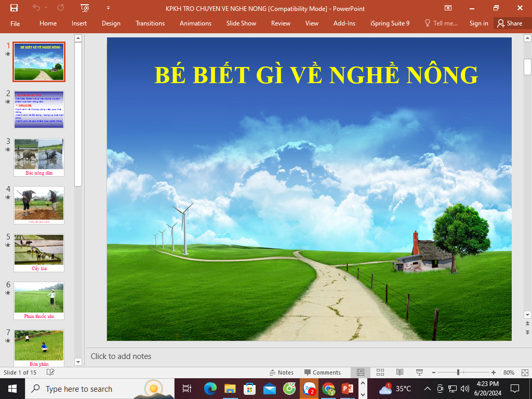532x399 pixels.
Task: Click Sign in
Action: click(x=478, y=23)
